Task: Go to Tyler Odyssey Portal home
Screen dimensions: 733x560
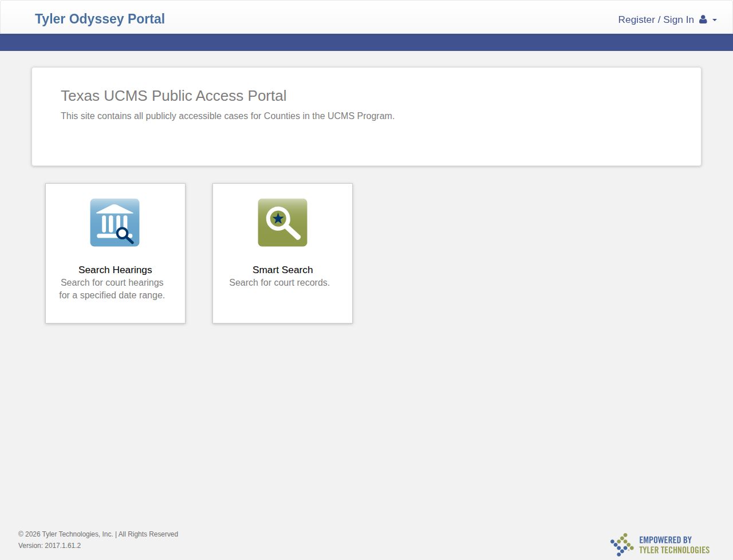Action: point(100,19)
